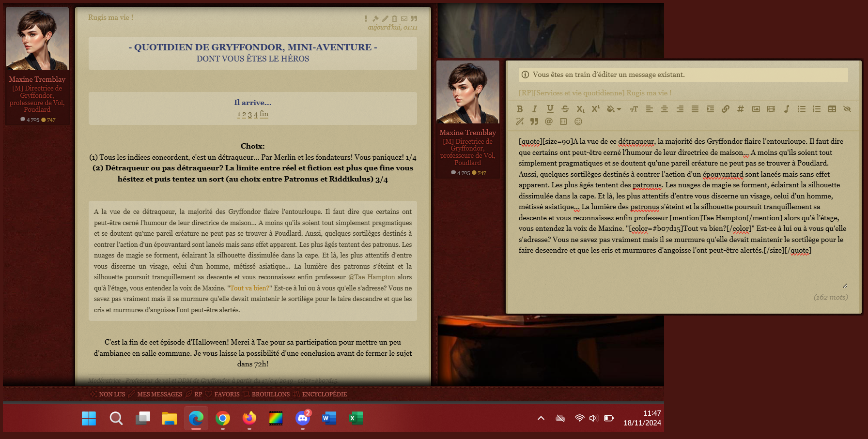Click the editor textarea resize handle

tap(845, 286)
